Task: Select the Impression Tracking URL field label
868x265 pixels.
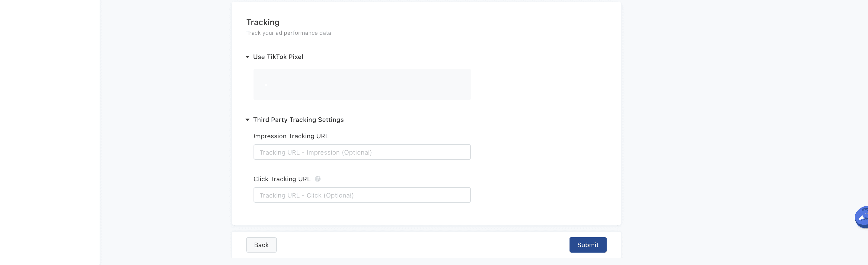Action: click(291, 136)
